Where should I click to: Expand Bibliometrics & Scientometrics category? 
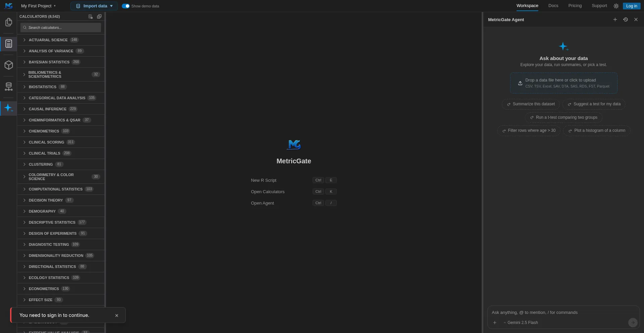[61, 74]
